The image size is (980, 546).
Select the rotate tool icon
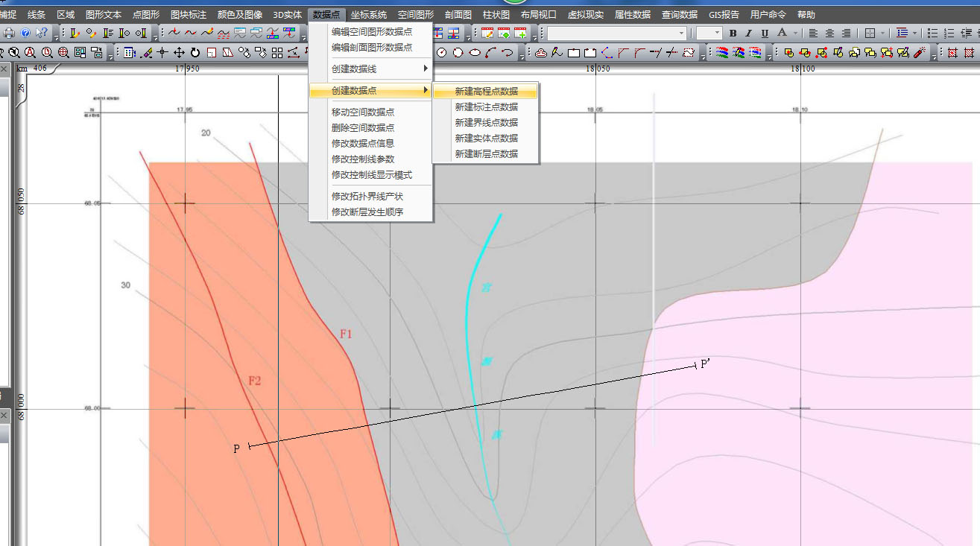coord(195,53)
